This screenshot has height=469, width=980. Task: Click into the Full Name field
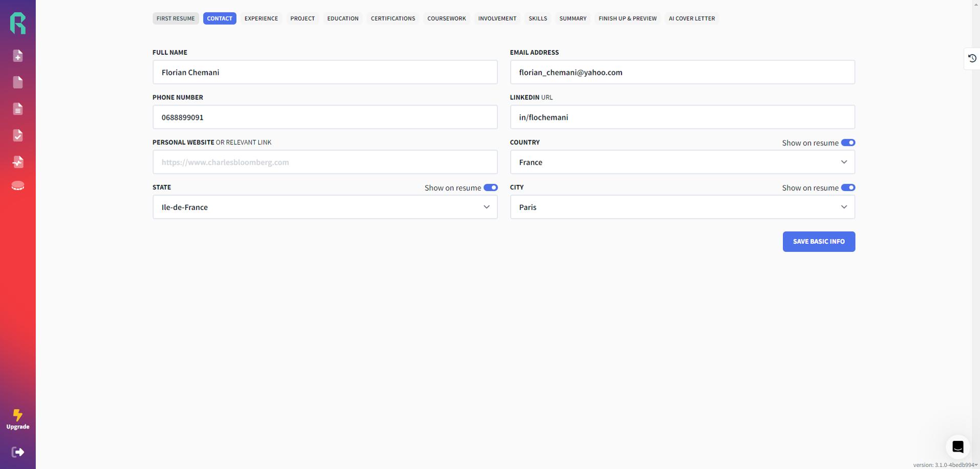tap(325, 72)
